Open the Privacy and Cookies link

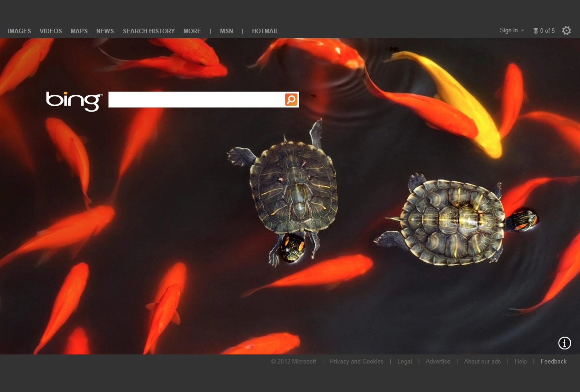point(356,361)
